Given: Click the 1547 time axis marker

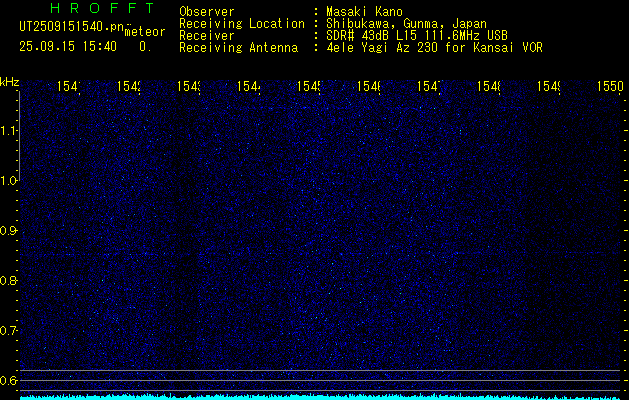Looking at the screenshot, I should (429, 86).
